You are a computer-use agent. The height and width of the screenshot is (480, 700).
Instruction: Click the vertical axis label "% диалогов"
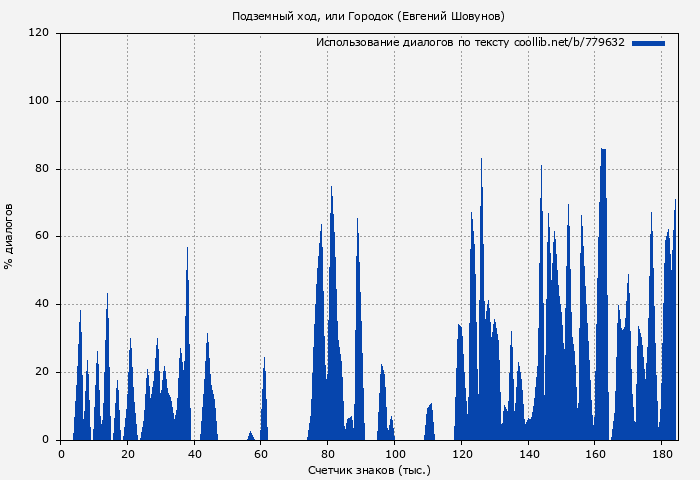(10, 236)
